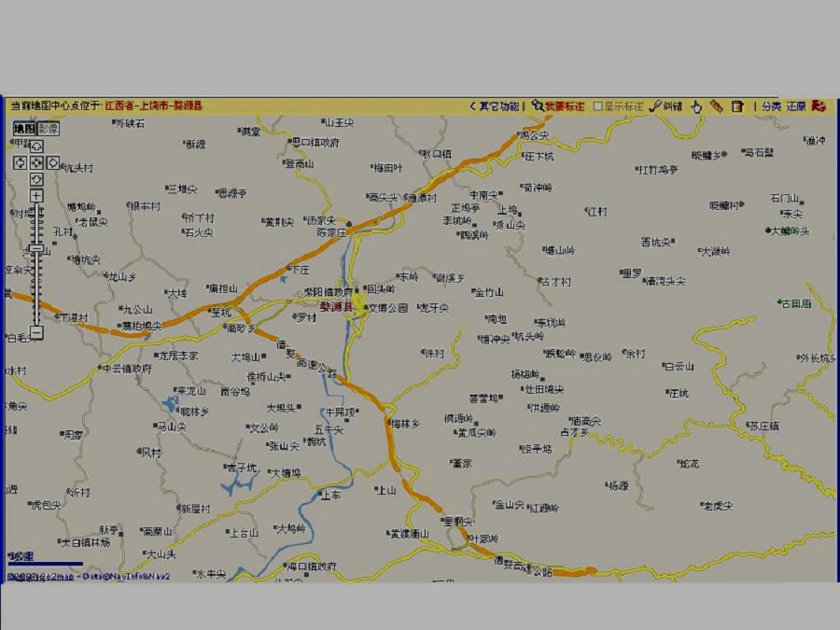The height and width of the screenshot is (630, 840).
Task: Pan the map up with the arrow button
Action: click(x=36, y=147)
